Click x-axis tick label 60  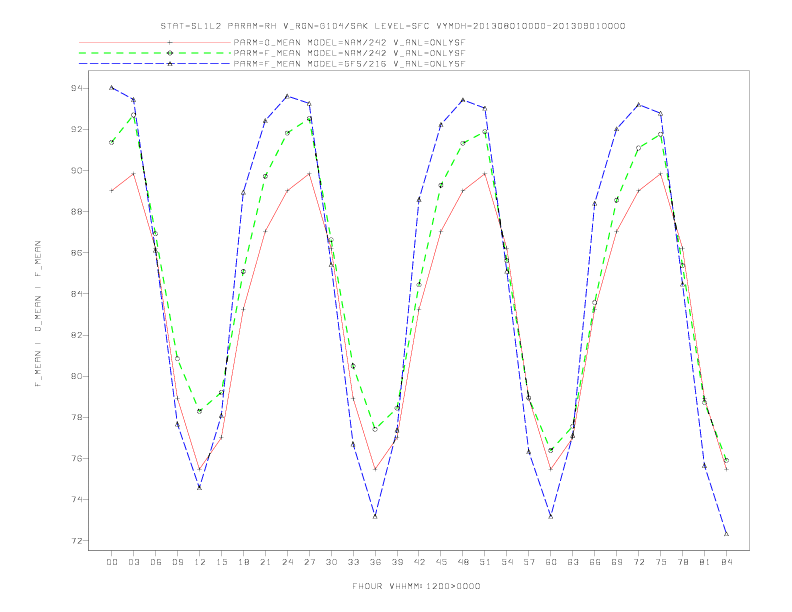(551, 562)
